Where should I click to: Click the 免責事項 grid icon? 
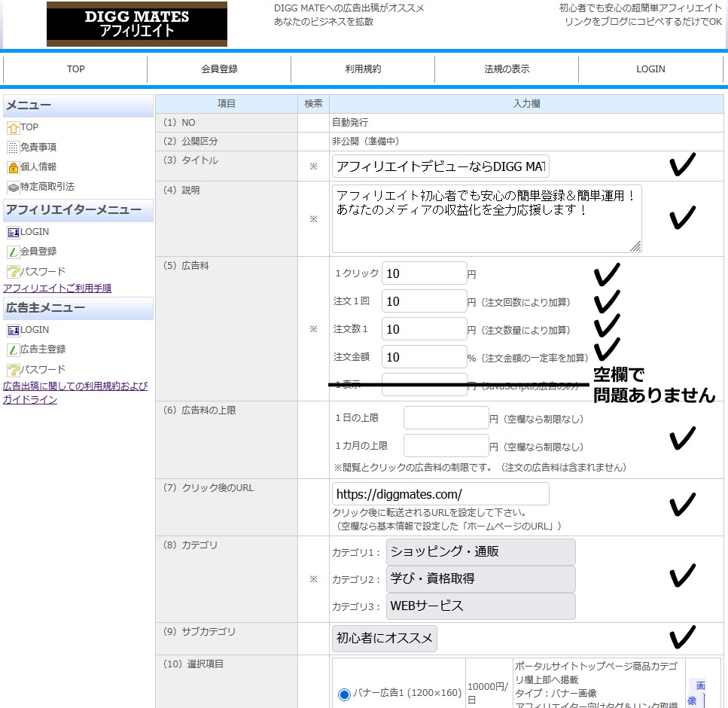coord(14,148)
